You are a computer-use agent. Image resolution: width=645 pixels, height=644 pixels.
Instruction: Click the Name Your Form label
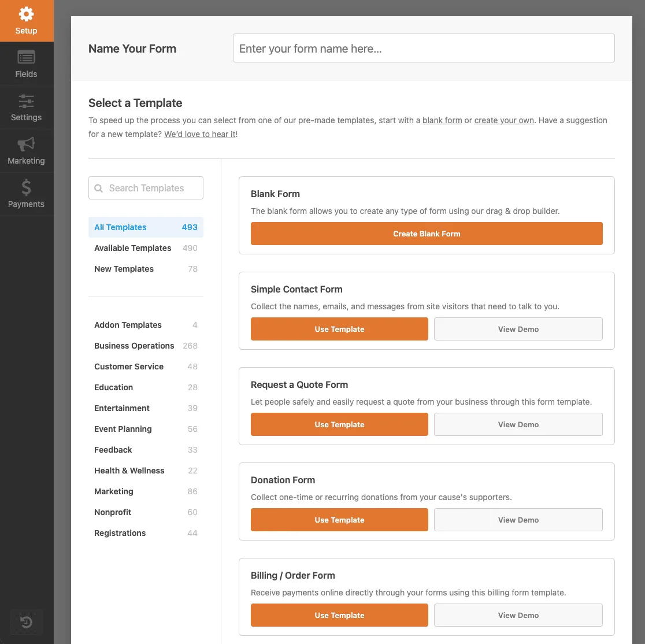132,49
